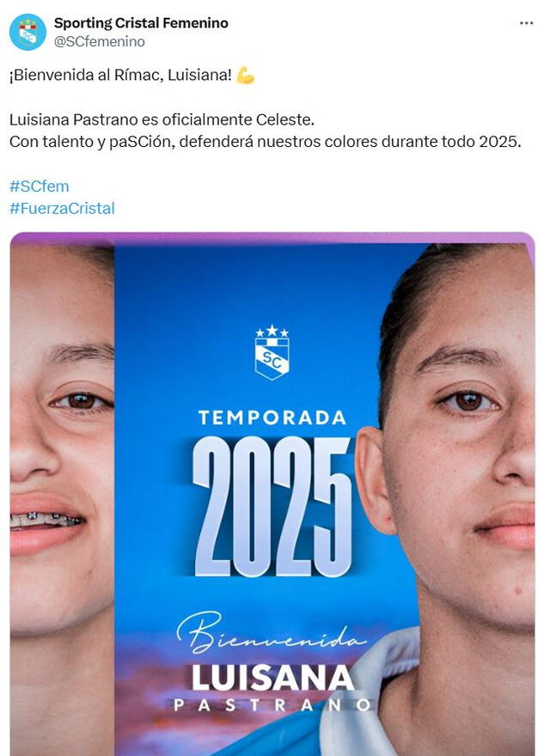Open the #SCfem hashtag
Screen dimensions: 550x756
click(39, 186)
